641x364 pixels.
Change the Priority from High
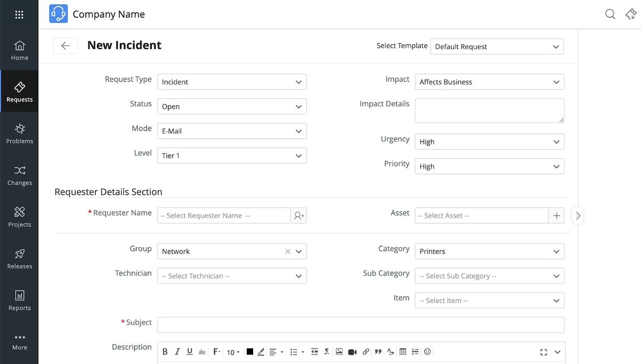click(489, 166)
